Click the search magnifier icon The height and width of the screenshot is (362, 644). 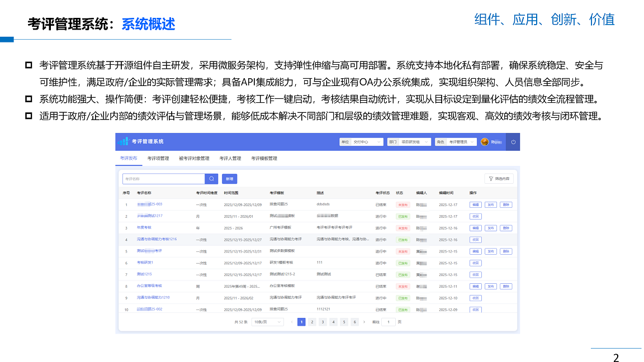tap(211, 178)
